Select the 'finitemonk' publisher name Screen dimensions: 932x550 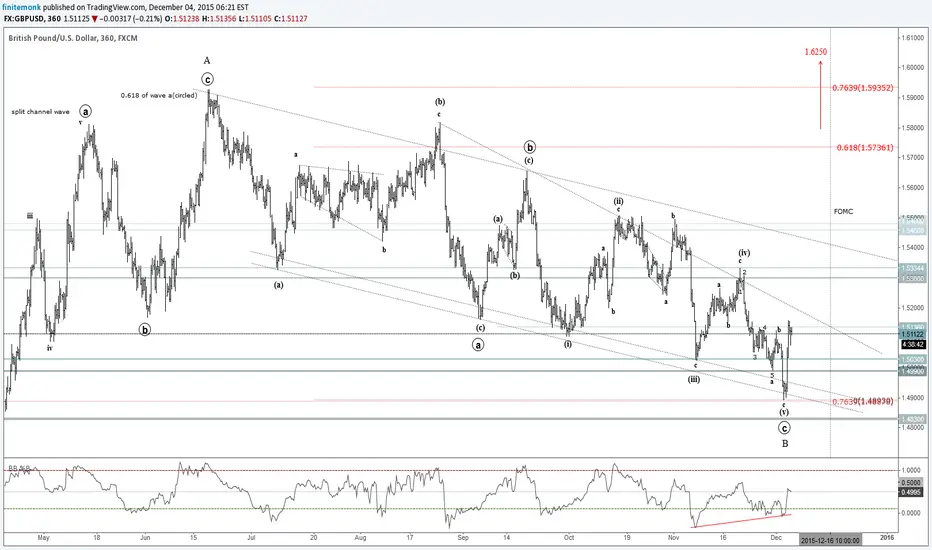point(20,8)
